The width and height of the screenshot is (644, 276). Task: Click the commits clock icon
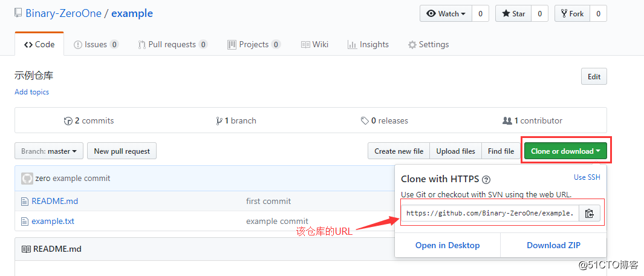(68, 121)
